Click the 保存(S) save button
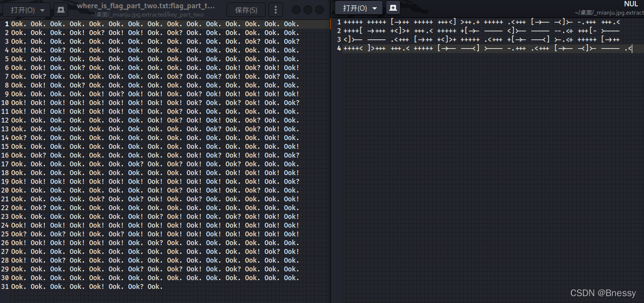 246,10
